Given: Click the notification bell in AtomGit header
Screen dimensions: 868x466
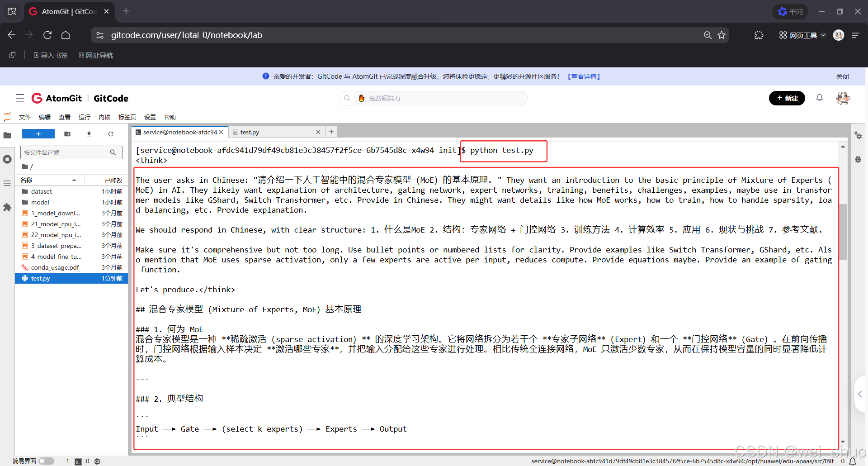Looking at the screenshot, I should (820, 98).
